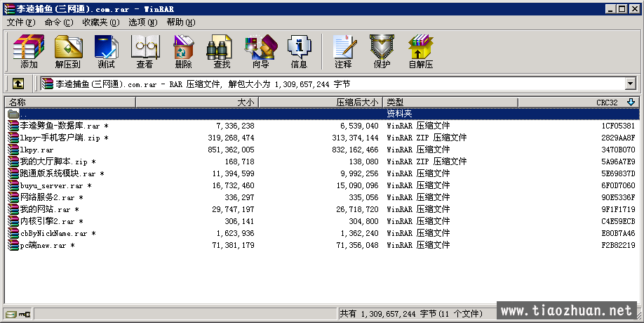Click the archive icon of pc端new.rar
Viewport: 644px width, 323px height.
point(13,245)
